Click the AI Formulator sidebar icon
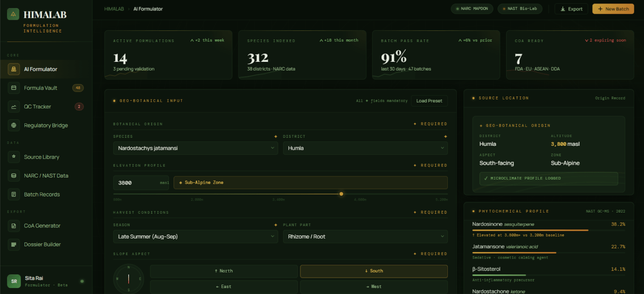The image size is (644, 294). (x=14, y=69)
